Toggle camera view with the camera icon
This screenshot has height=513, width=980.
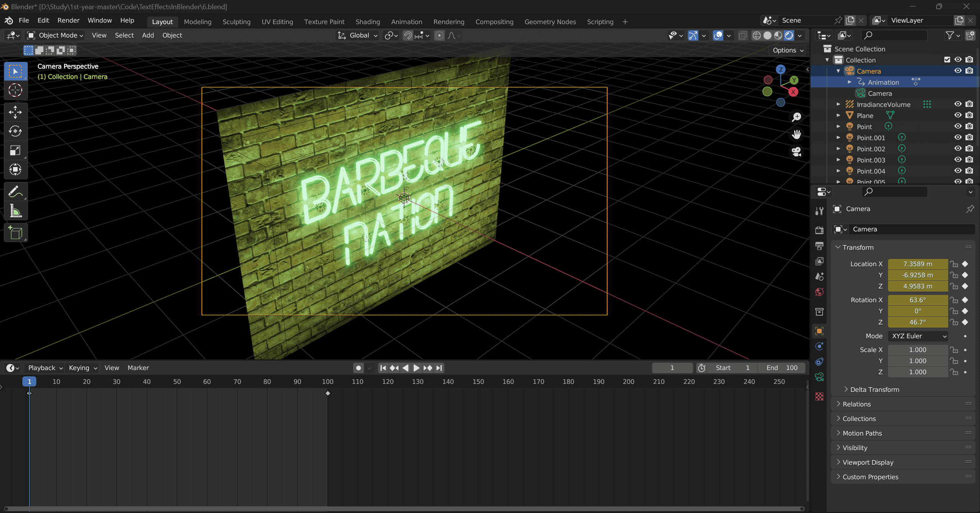pos(796,152)
